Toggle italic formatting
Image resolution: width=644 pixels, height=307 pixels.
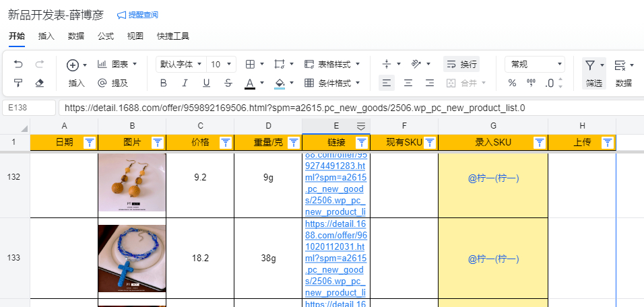(x=185, y=83)
